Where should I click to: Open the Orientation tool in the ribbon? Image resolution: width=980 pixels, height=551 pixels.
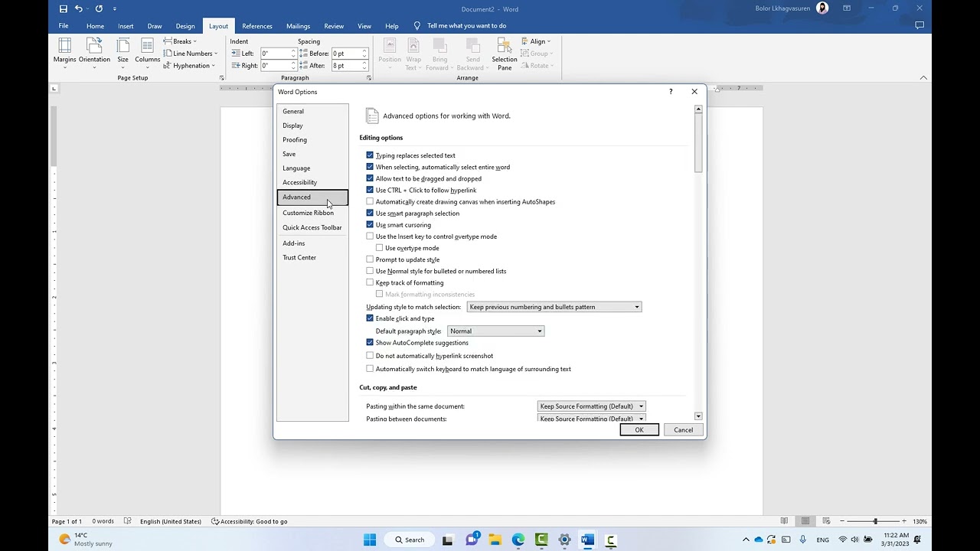click(94, 53)
